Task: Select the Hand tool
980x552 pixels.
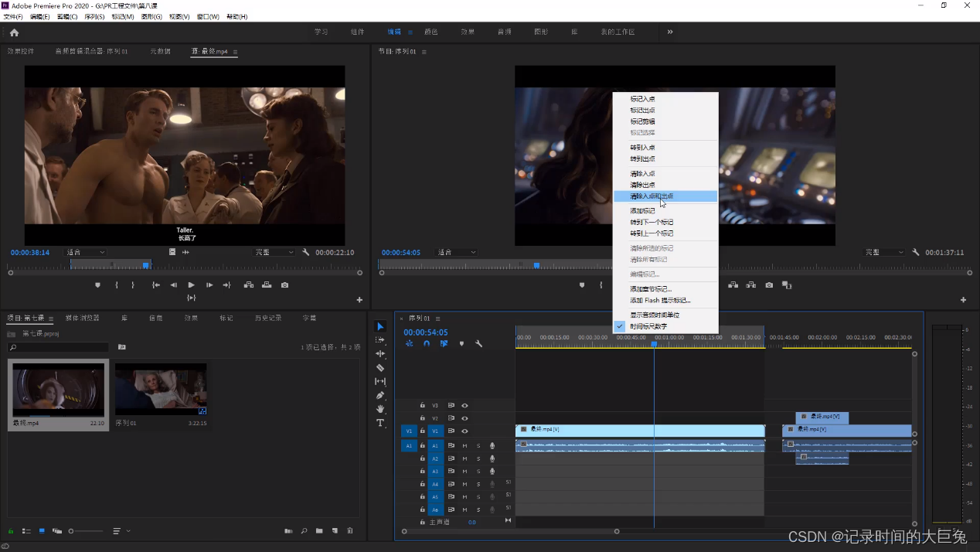Action: (x=380, y=409)
